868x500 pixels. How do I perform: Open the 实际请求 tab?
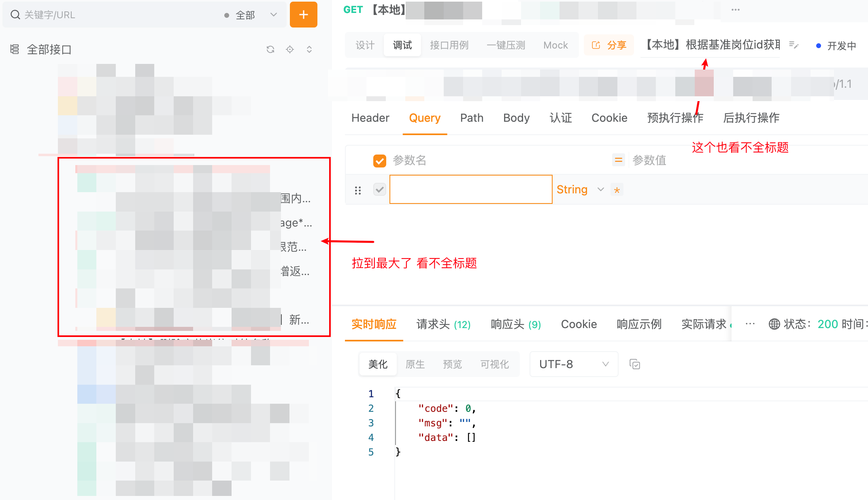coord(704,324)
